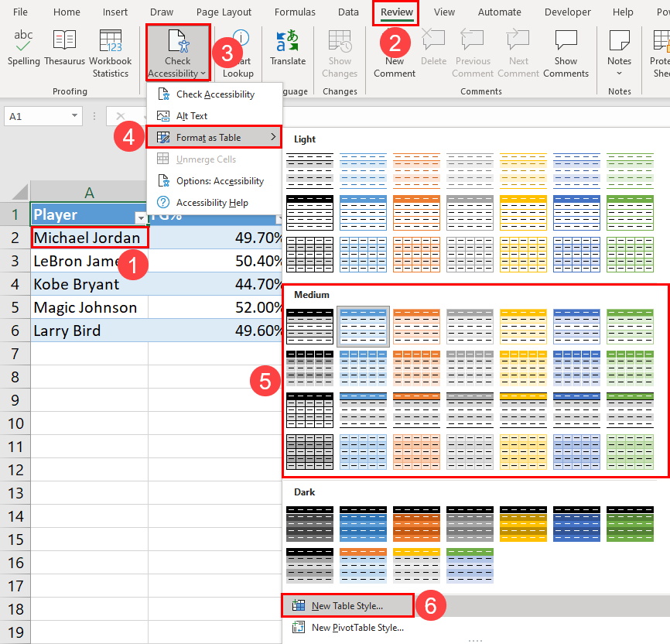The height and width of the screenshot is (644, 670).
Task: Select cell with 52.00%
Action: pyautogui.click(x=215, y=307)
